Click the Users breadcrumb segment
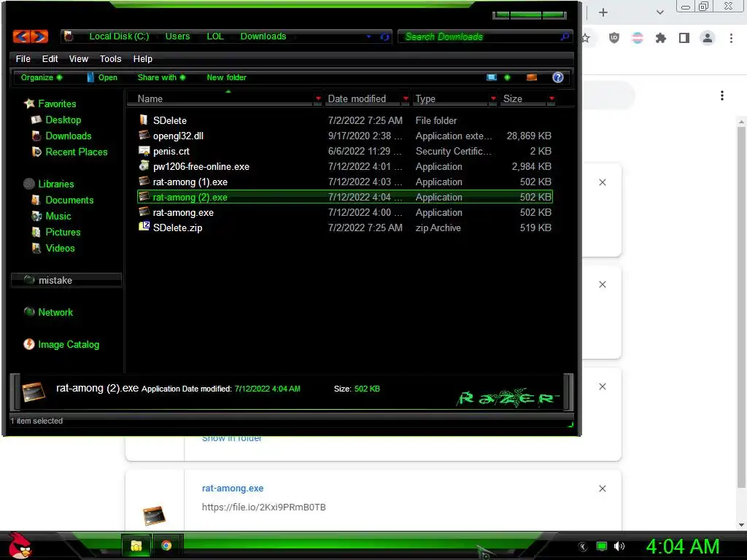This screenshot has width=747, height=560. (x=177, y=36)
